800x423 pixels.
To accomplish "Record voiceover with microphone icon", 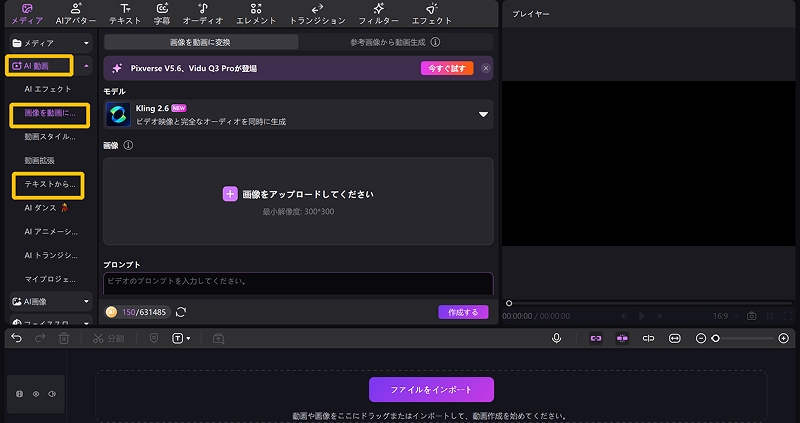I will pos(557,338).
